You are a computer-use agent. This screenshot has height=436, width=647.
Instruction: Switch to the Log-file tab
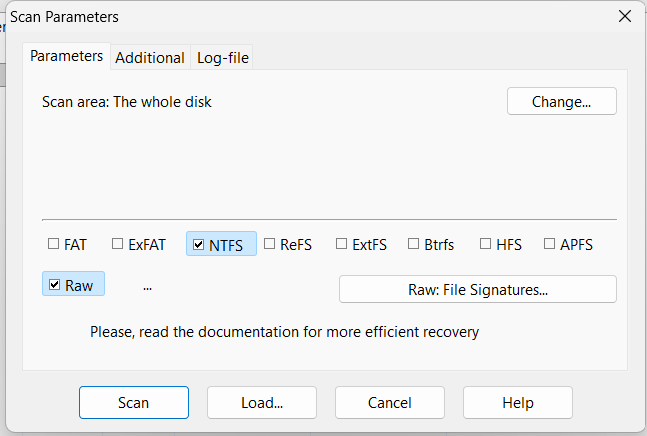223,57
